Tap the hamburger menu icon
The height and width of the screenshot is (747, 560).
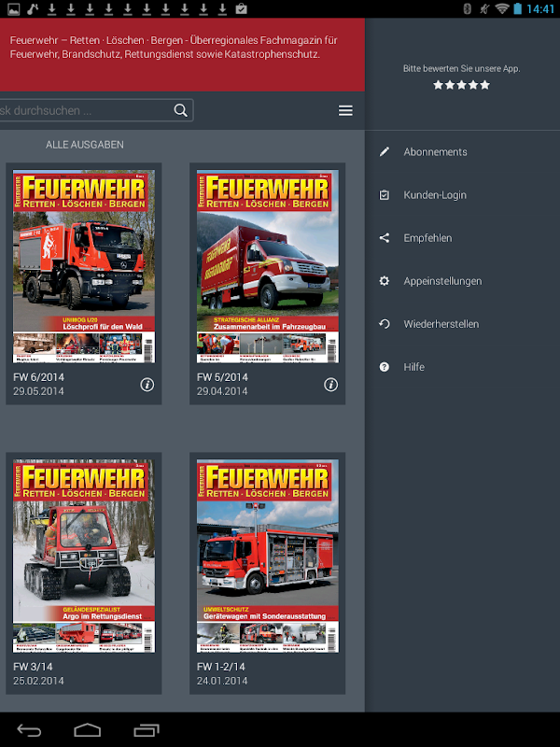click(x=345, y=110)
